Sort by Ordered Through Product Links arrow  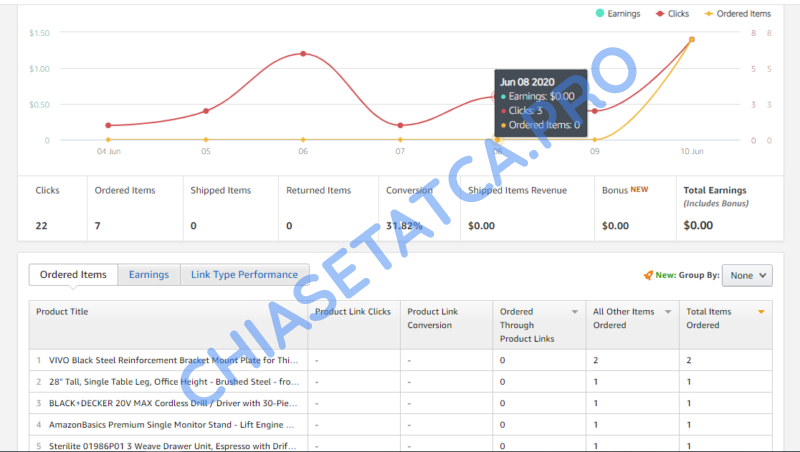point(574,312)
